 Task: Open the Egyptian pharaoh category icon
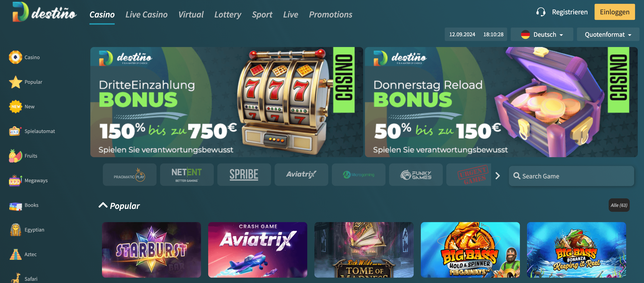coord(15,230)
